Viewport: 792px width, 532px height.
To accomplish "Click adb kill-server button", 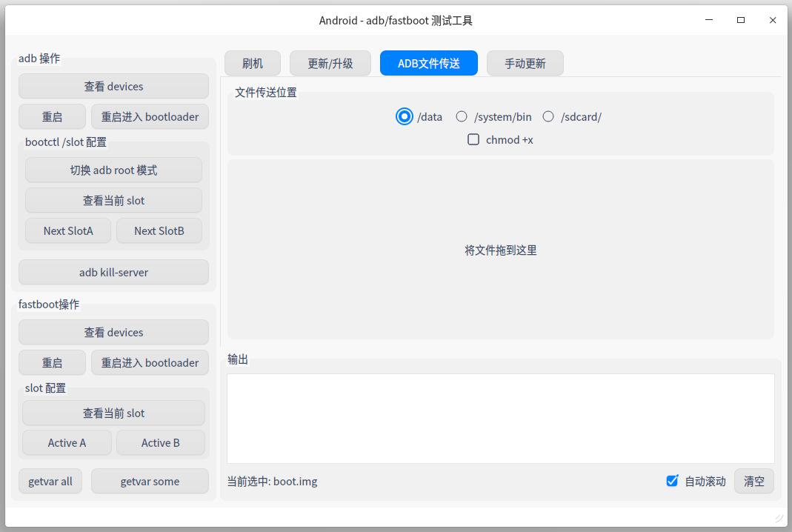I will (113, 272).
